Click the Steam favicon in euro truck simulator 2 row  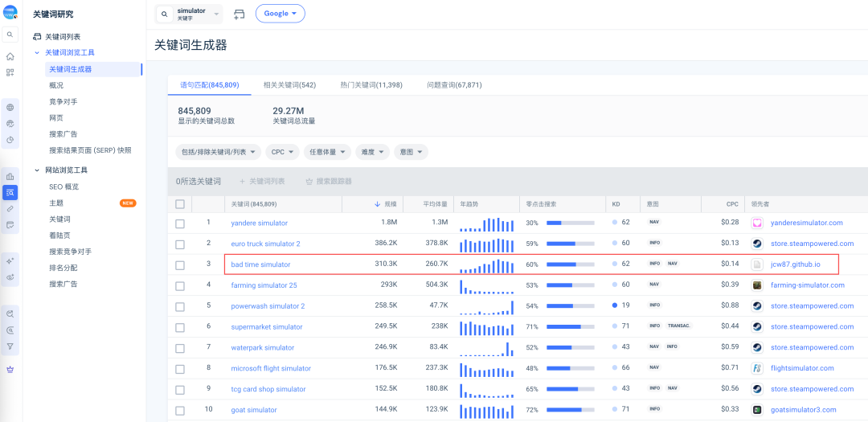(x=757, y=244)
